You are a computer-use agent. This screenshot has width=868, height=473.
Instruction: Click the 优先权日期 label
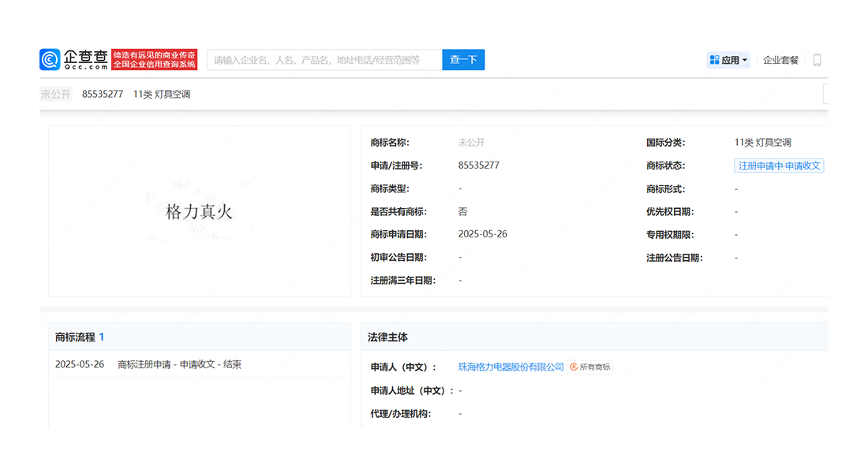670,211
